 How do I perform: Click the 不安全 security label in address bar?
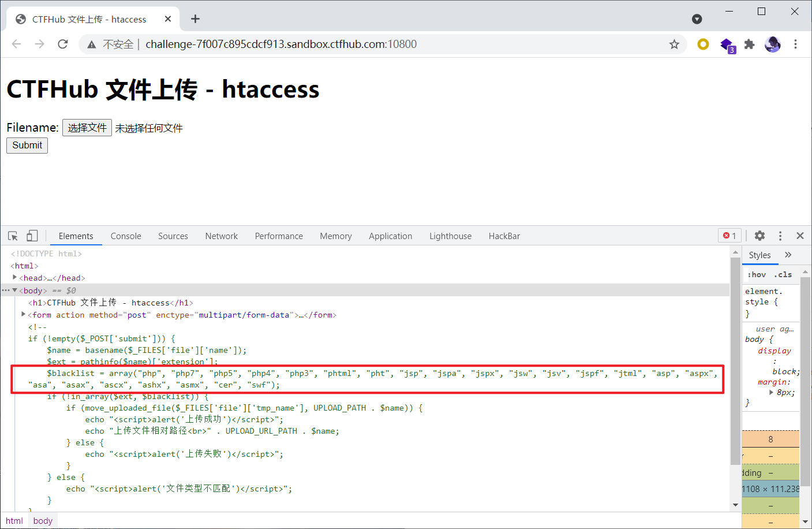point(118,44)
